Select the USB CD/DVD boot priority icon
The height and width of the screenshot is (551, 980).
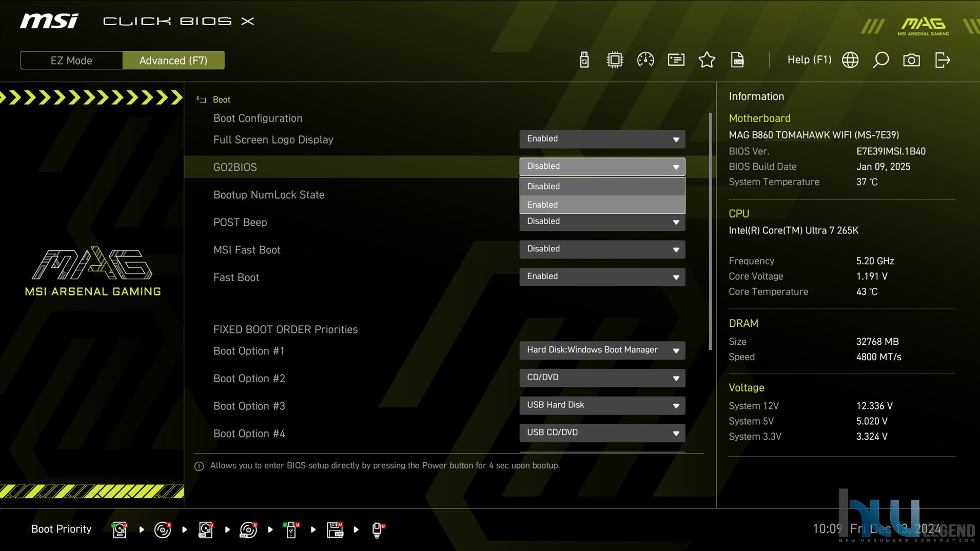[x=249, y=529]
